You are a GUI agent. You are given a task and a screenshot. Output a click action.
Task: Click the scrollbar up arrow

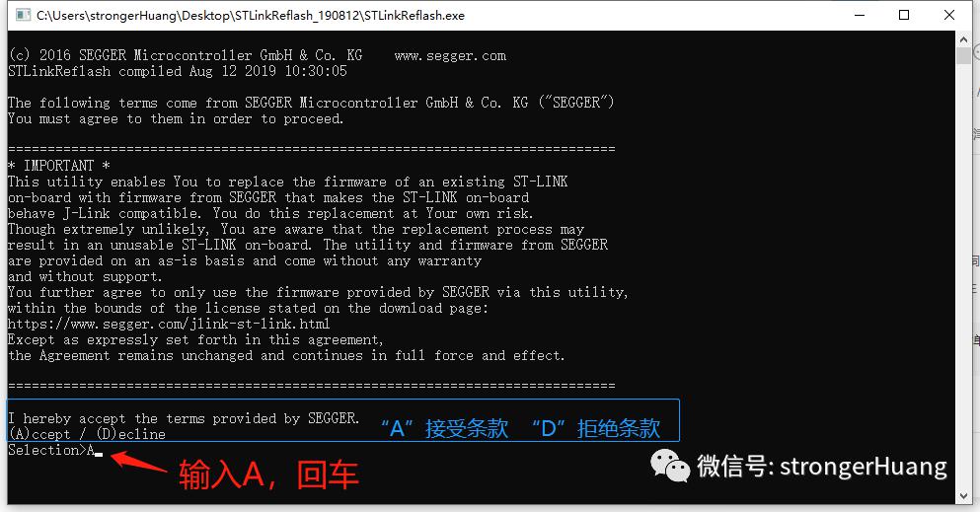click(x=963, y=39)
